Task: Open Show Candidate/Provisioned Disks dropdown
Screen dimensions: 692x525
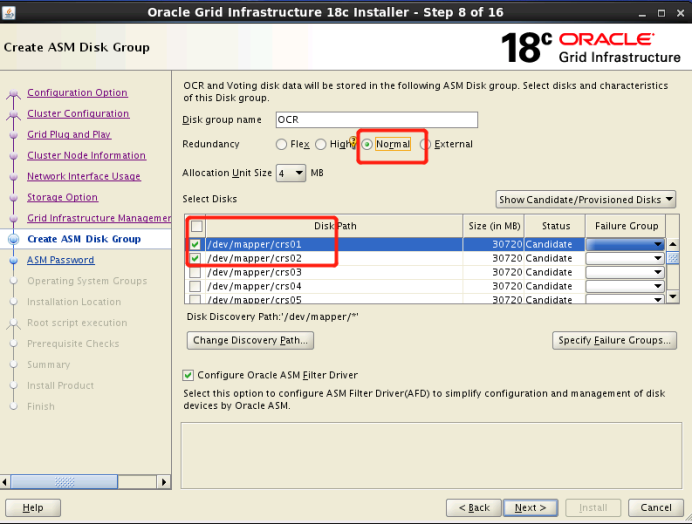Action: point(586,200)
